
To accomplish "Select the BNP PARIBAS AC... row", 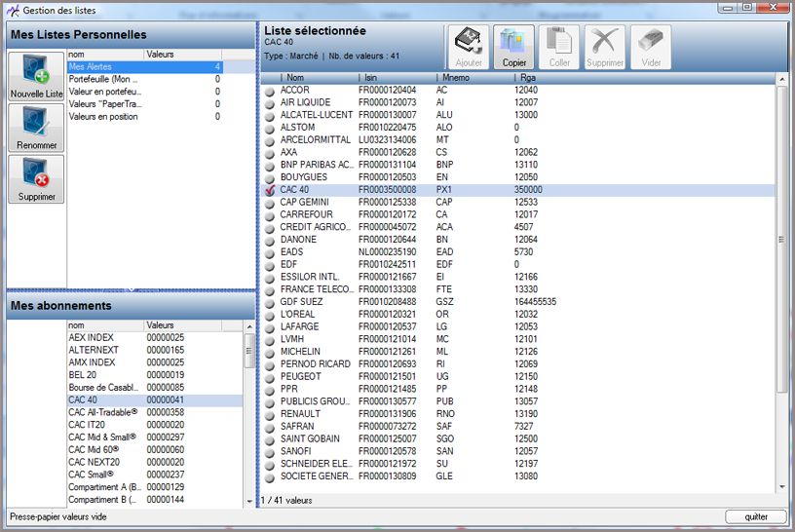I will coord(517,165).
